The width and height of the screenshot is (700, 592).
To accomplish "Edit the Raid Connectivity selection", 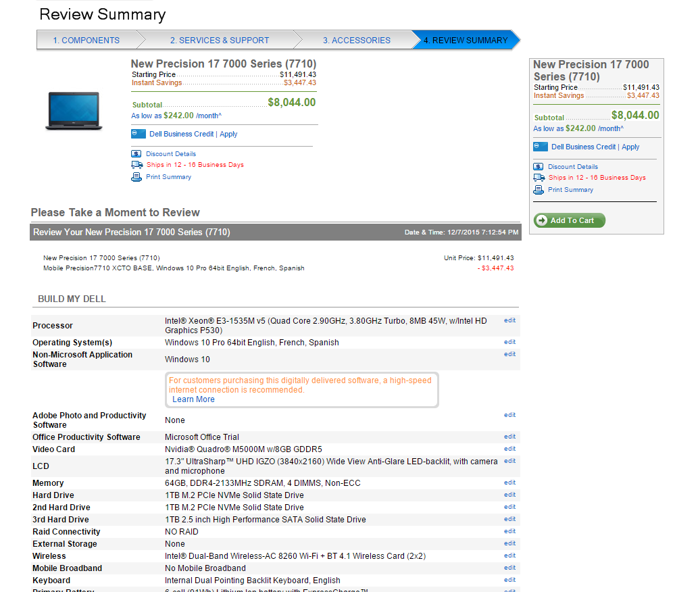I will pyautogui.click(x=510, y=531).
